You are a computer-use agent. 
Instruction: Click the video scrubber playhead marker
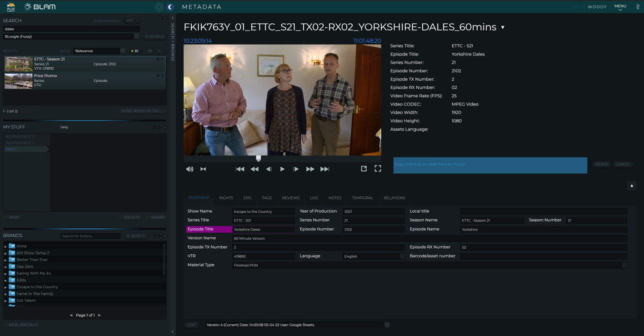pyautogui.click(x=259, y=159)
